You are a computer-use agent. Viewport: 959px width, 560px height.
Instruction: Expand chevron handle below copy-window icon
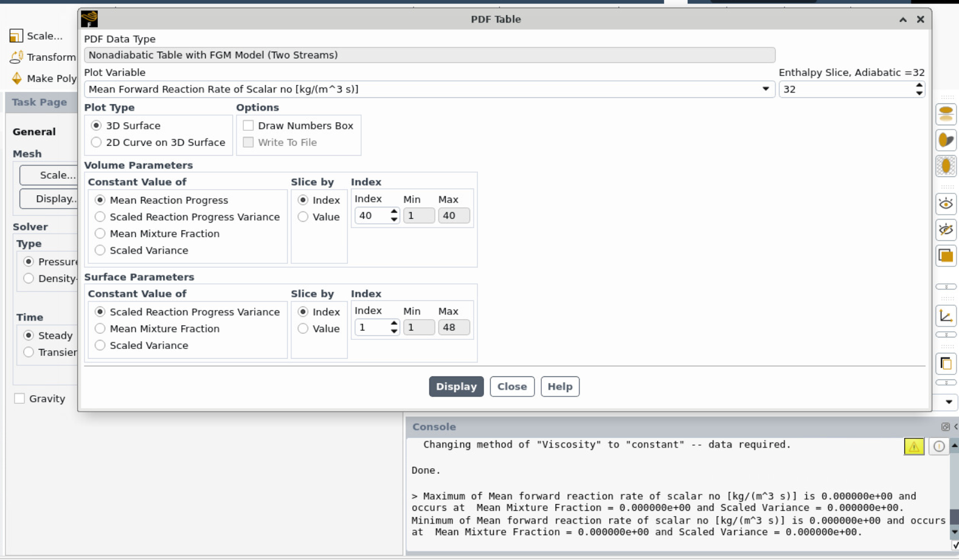pos(946,382)
